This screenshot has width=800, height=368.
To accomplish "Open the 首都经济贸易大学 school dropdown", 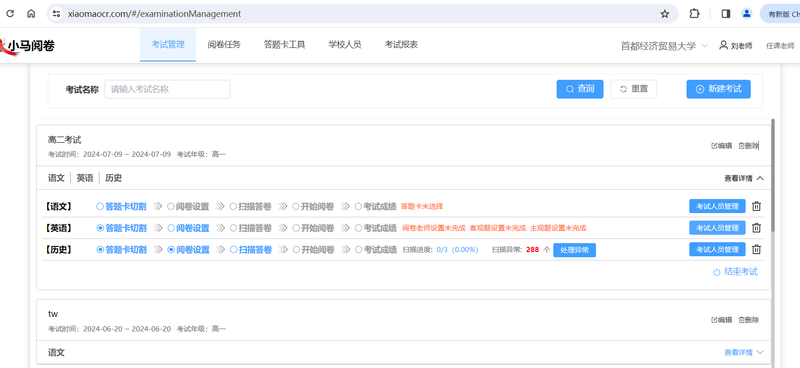I will coord(664,45).
